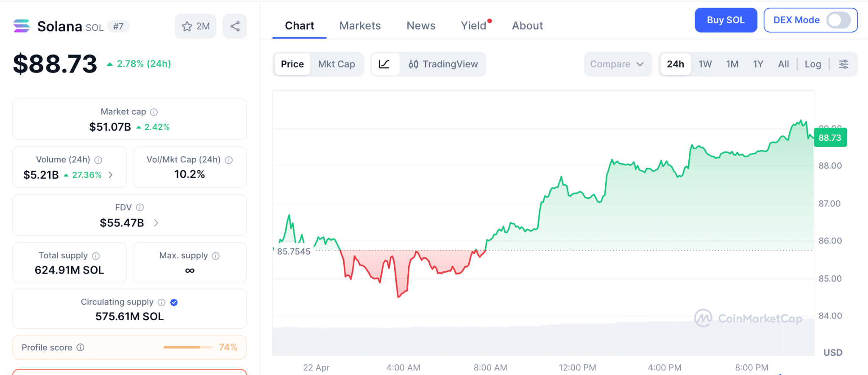
Task: Select the line chart icon
Action: pyautogui.click(x=384, y=64)
